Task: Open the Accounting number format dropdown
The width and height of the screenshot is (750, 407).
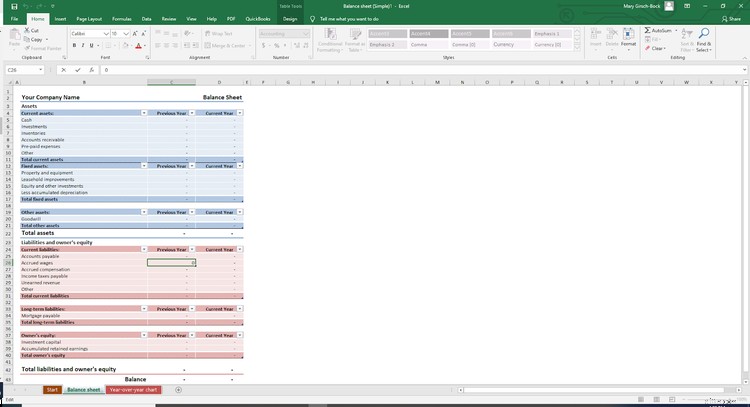Action: 306,34
